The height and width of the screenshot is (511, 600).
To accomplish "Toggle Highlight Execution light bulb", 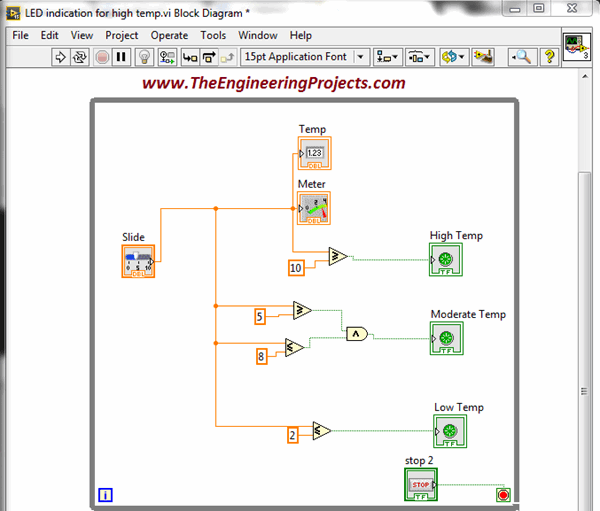I will (x=144, y=57).
